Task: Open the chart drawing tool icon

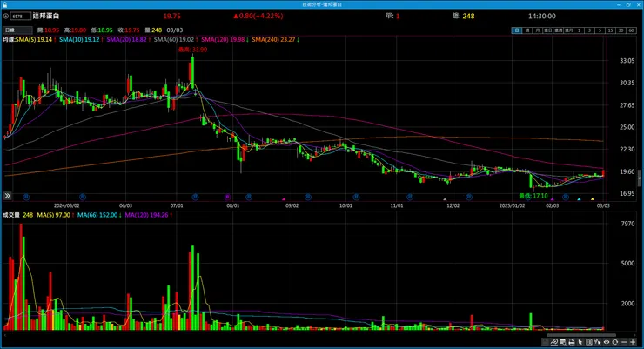Action: [x=554, y=342]
